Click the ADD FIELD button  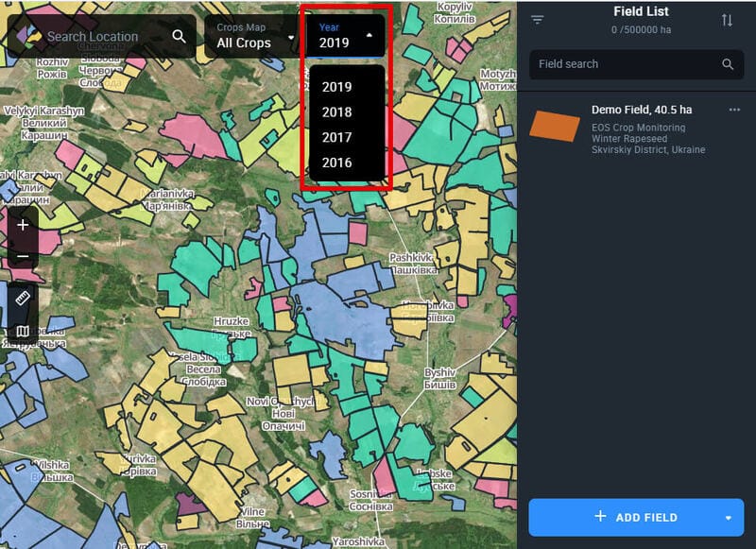(x=636, y=517)
